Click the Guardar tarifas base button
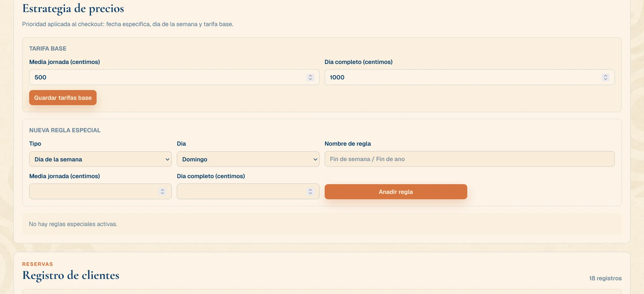This screenshot has width=644, height=294. (63, 97)
